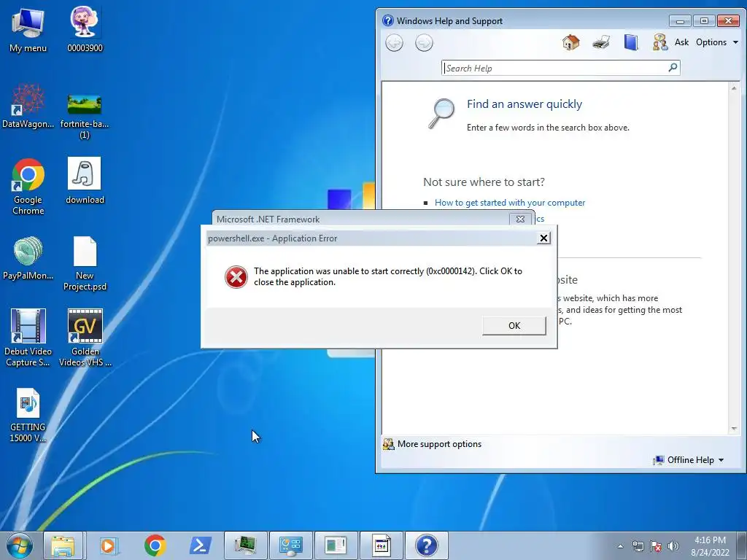Minimize the Windows Help and Support window
The height and width of the screenshot is (560, 747).
(680, 21)
